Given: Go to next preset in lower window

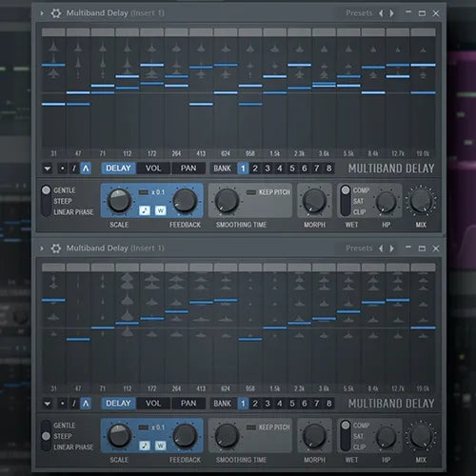Looking at the screenshot, I should click(x=392, y=248).
